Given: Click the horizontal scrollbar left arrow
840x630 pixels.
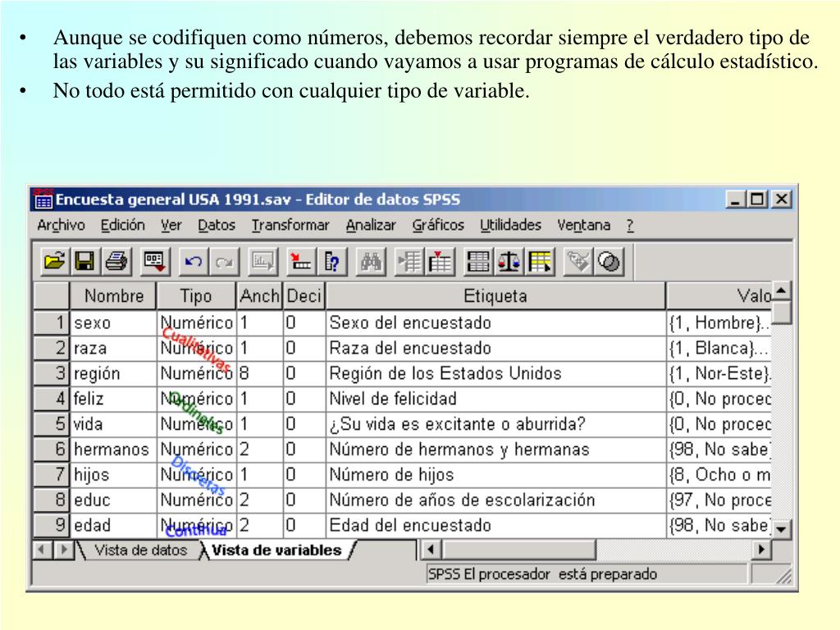Looking at the screenshot, I should pyautogui.click(x=430, y=550).
